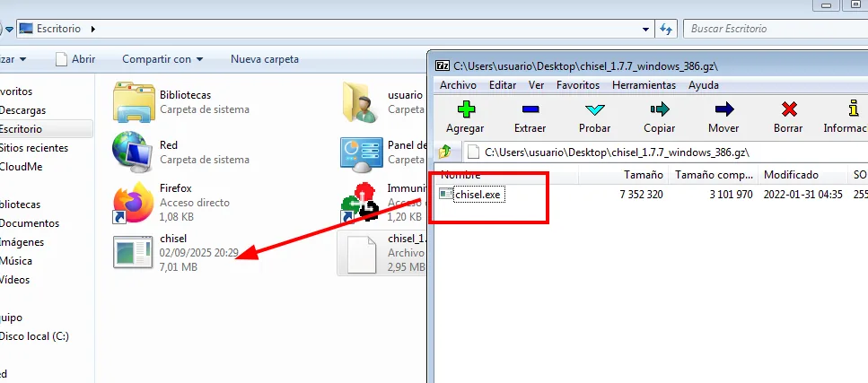Open Organizar dropdown arrow in Explorer toolbar
868x383 pixels.
coord(22,58)
